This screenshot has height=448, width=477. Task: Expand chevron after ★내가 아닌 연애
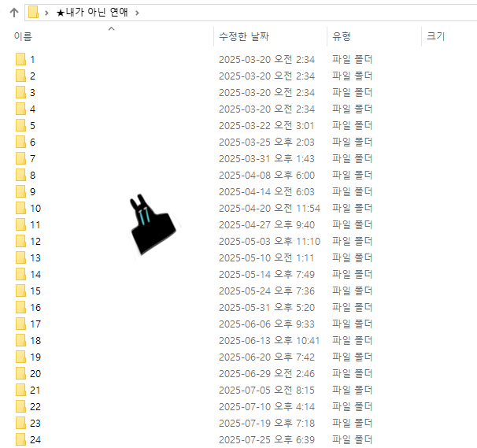(137, 13)
